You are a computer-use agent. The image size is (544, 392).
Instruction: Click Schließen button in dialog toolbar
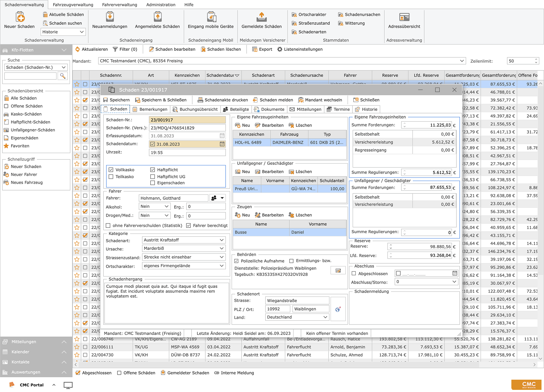(366, 100)
